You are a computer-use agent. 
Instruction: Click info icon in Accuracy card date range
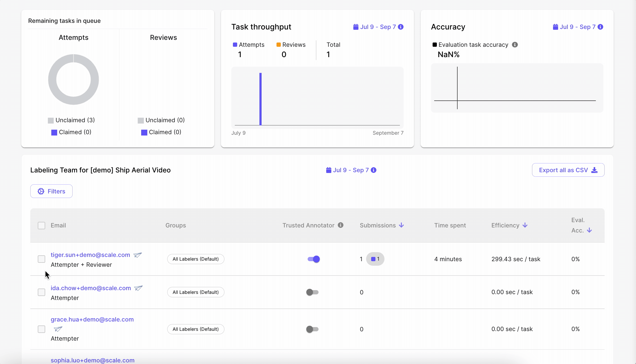[600, 27]
